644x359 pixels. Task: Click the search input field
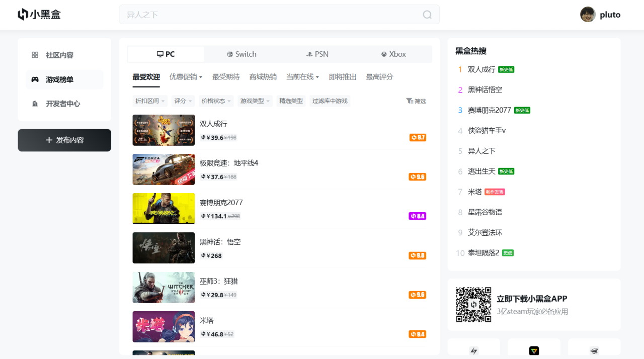(279, 15)
